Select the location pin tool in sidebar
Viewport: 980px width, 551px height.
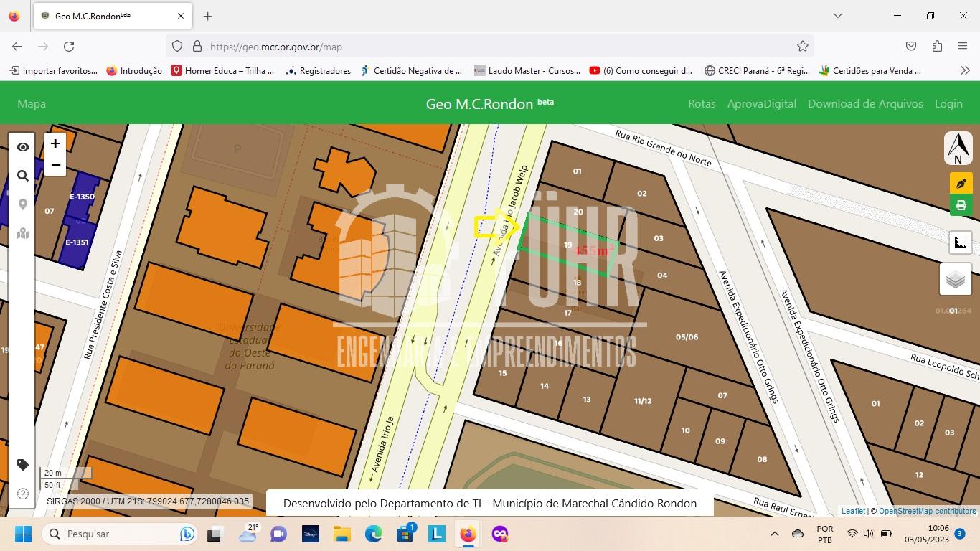coord(22,204)
